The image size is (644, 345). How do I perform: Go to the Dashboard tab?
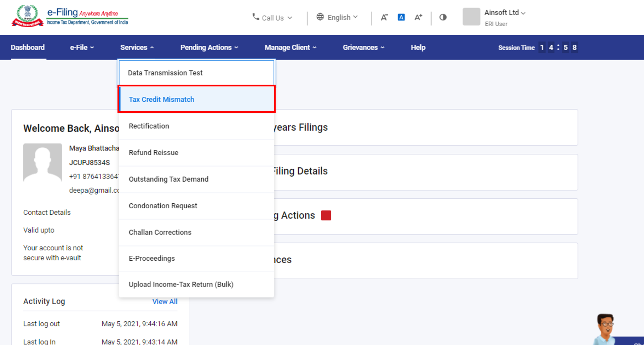[28, 47]
